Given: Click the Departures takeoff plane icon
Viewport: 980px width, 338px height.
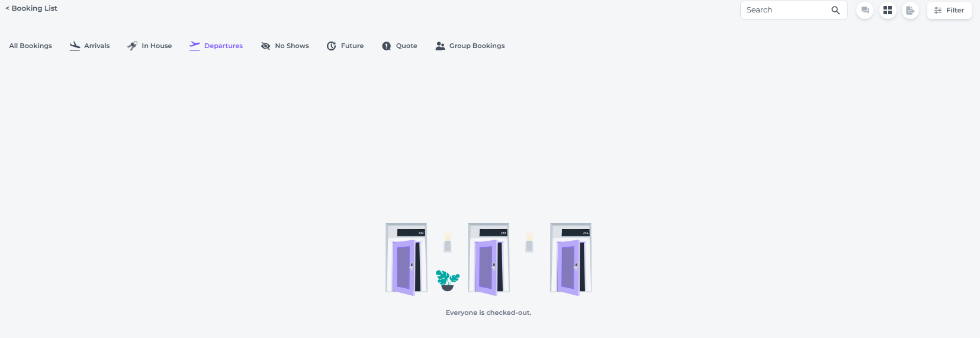Looking at the screenshot, I should [194, 46].
